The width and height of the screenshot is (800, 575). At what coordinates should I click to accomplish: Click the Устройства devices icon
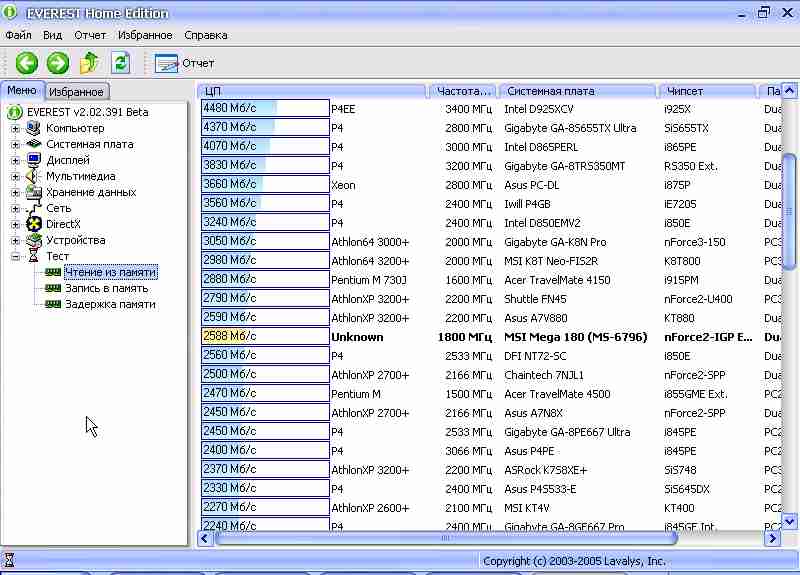pyautogui.click(x=34, y=240)
